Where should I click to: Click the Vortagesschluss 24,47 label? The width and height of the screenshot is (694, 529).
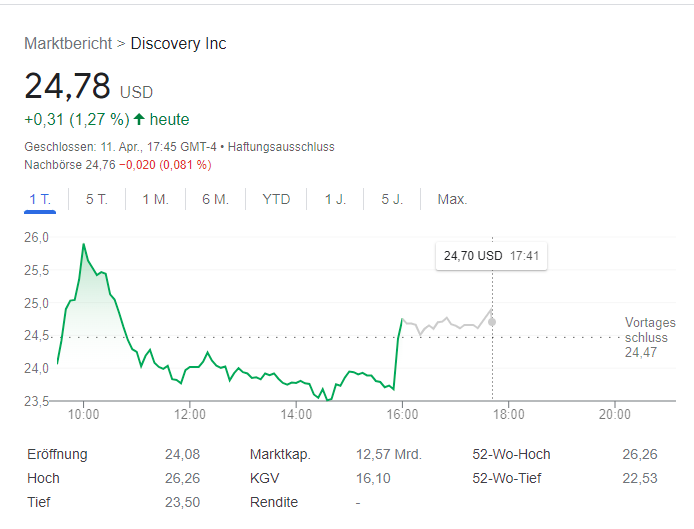(x=650, y=337)
